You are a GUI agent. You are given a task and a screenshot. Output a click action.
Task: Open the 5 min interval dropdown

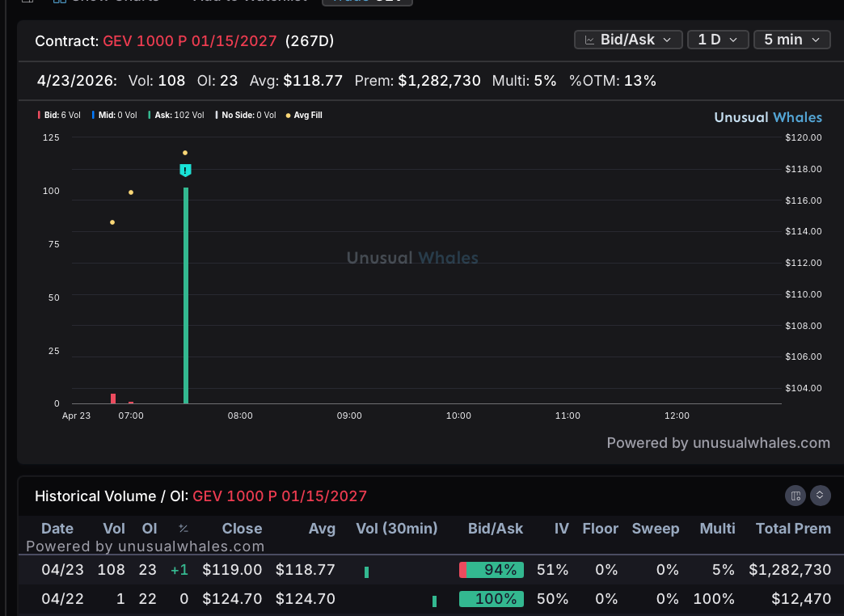pyautogui.click(x=791, y=40)
